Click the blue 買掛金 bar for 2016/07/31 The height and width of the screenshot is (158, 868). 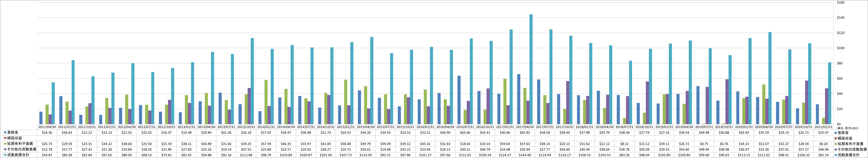(x=459, y=100)
